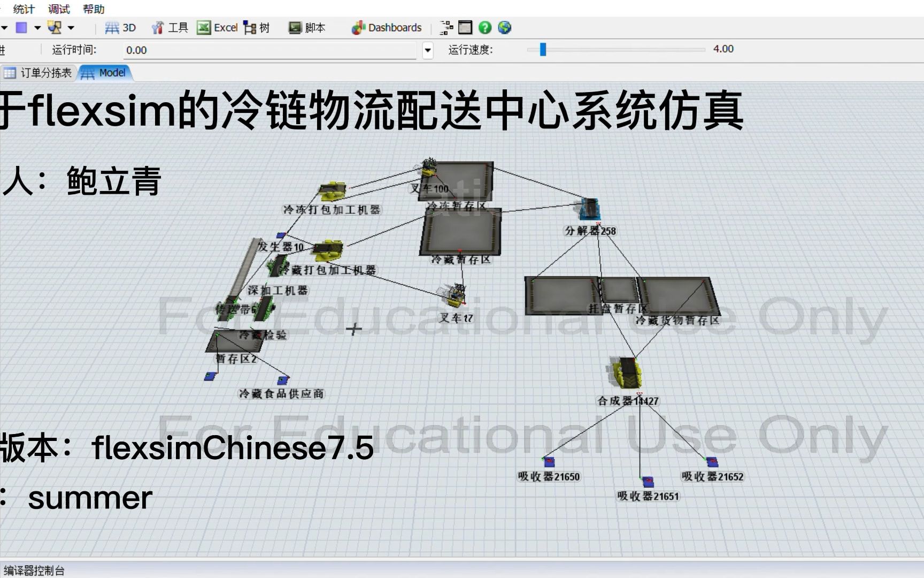Expand the connect mode dropdown arrow

[71, 28]
